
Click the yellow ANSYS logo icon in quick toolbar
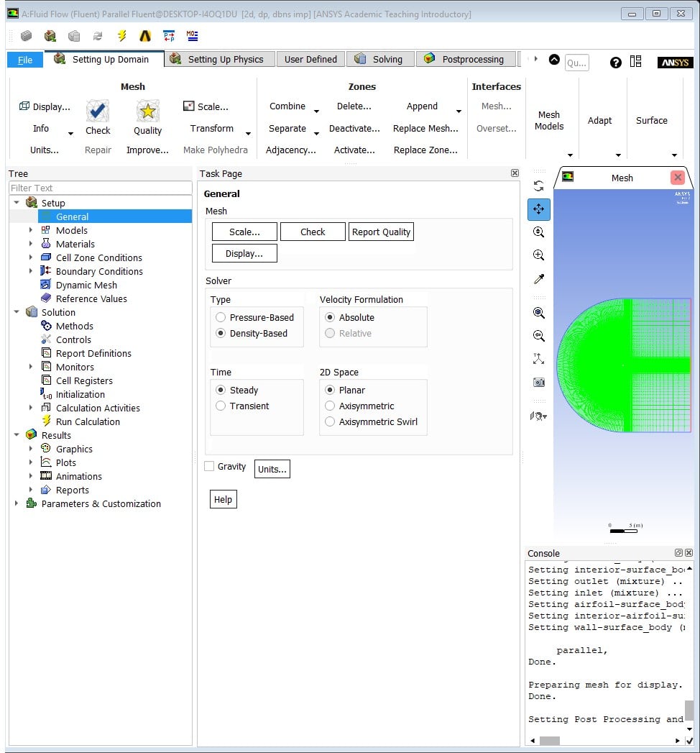[x=145, y=35]
